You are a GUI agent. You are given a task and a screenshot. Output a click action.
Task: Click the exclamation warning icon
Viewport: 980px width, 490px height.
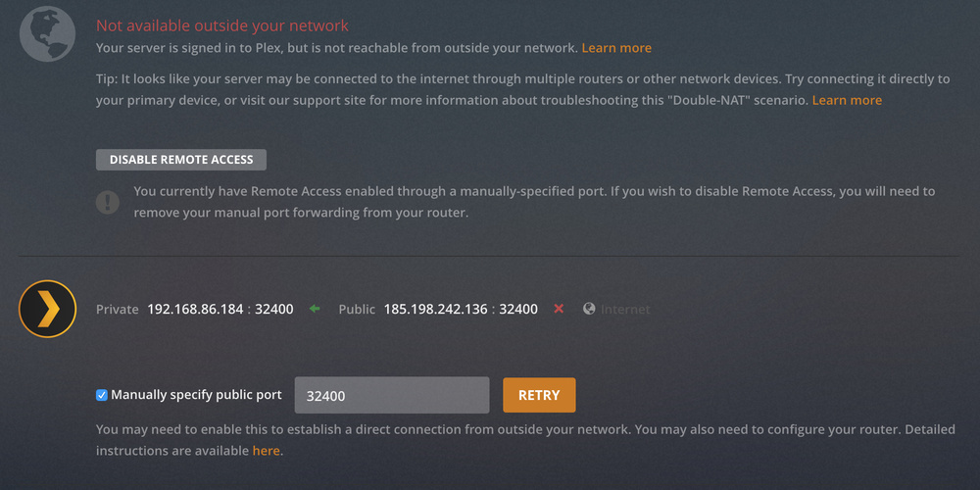click(108, 202)
